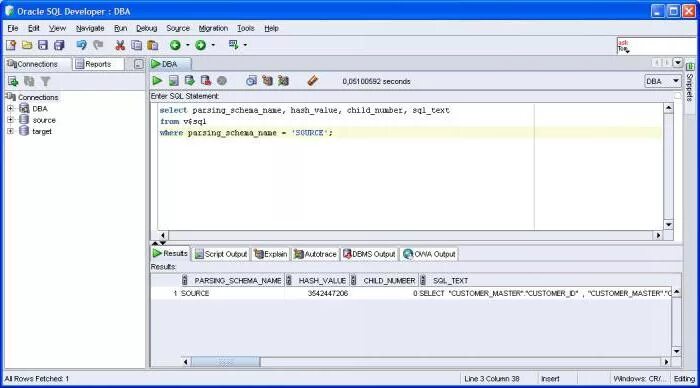700x388 pixels.
Task: Open the editor tab list dropdown
Action: 678,63
